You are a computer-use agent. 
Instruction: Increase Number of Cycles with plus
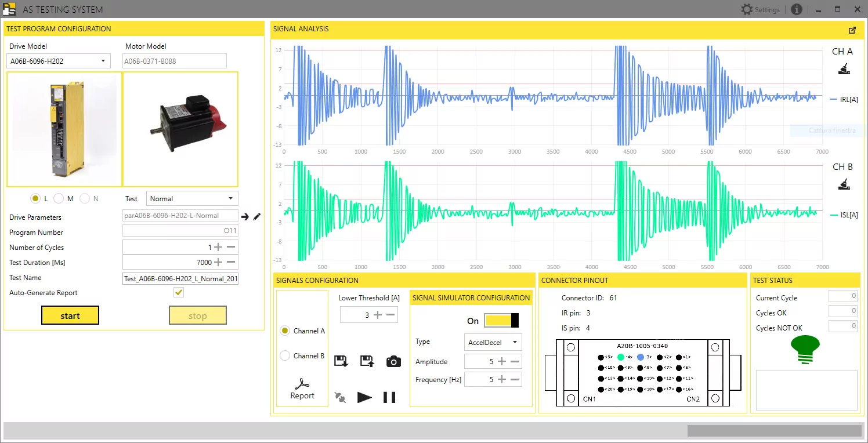218,248
